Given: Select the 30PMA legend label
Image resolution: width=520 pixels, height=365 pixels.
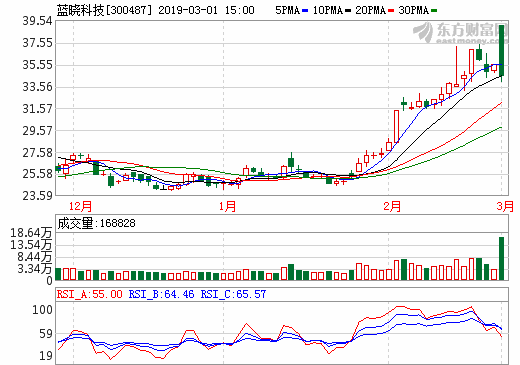Looking at the screenshot, I should tap(413, 10).
